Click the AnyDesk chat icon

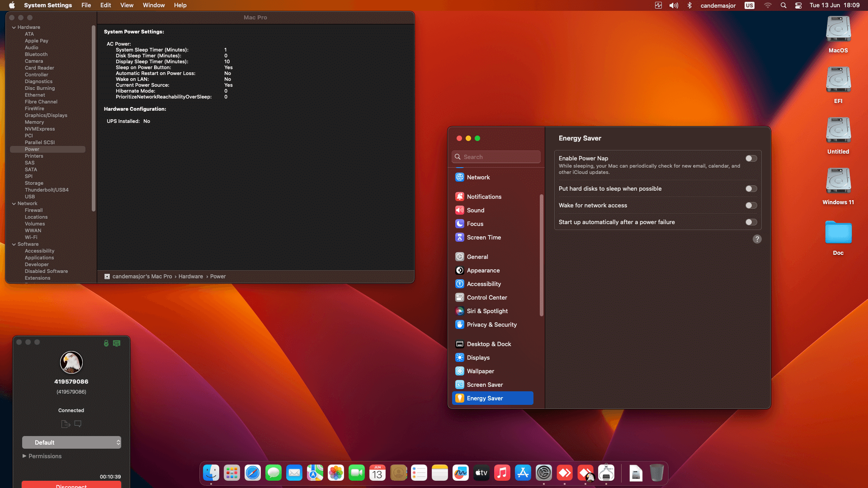(78, 424)
